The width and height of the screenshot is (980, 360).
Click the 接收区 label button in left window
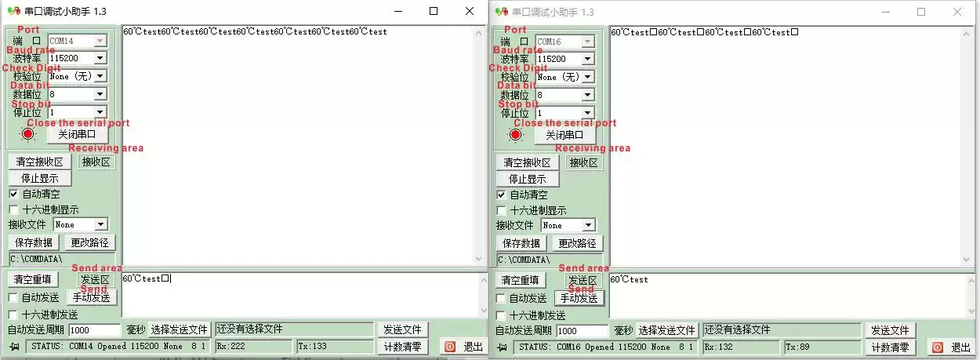(x=96, y=162)
